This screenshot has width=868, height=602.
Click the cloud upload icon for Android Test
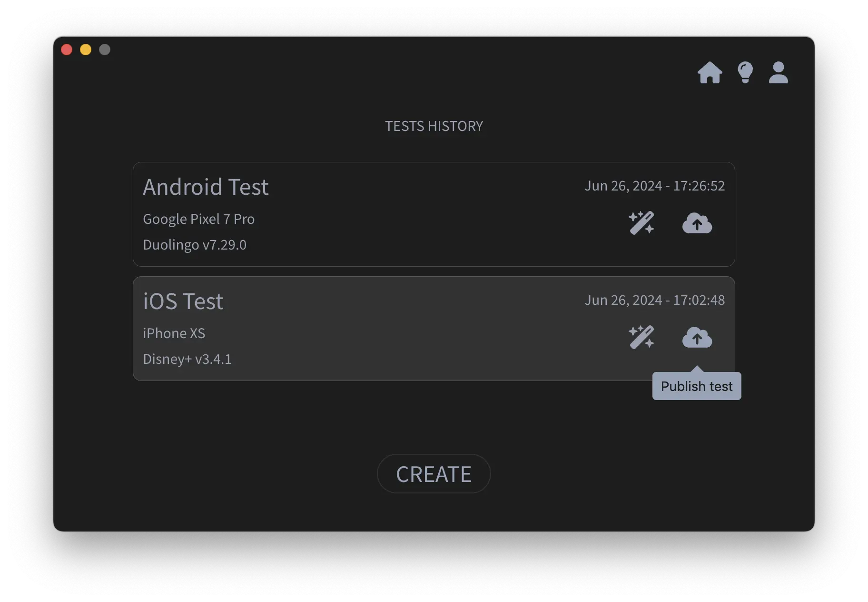click(698, 224)
